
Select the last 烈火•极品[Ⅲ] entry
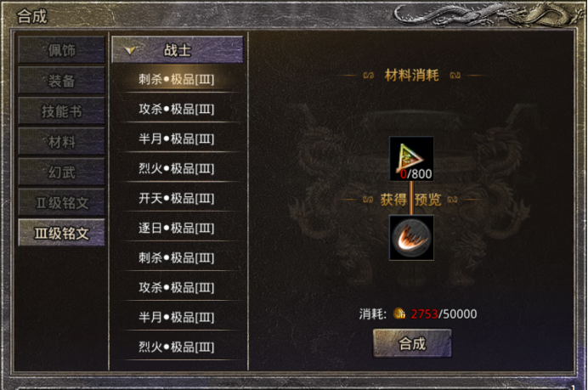point(178,347)
